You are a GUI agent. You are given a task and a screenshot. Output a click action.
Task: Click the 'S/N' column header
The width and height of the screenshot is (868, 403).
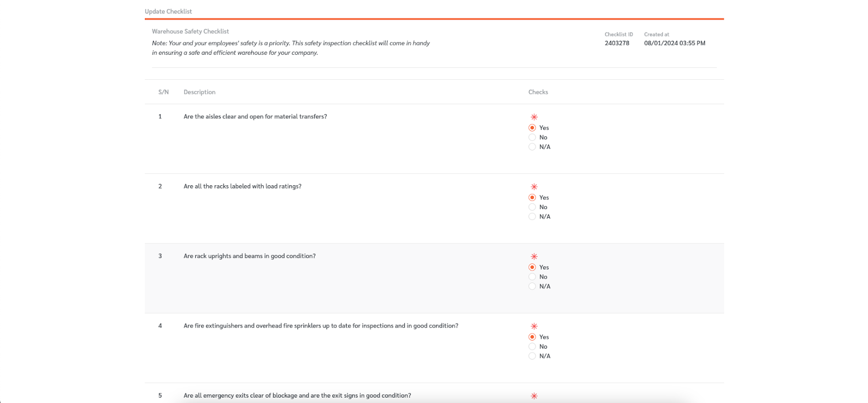163,92
